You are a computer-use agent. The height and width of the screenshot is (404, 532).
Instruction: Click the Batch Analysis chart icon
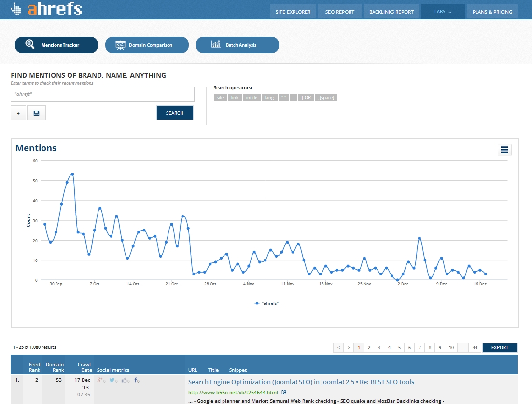point(216,44)
